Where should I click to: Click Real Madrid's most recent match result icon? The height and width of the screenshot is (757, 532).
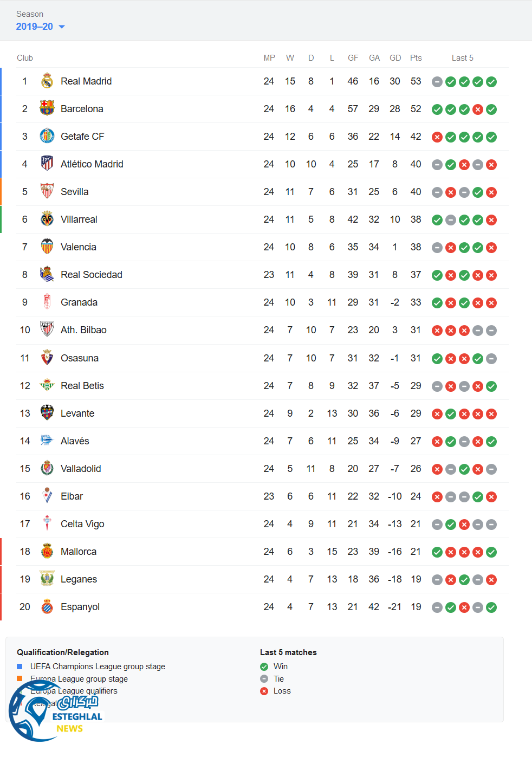click(491, 82)
